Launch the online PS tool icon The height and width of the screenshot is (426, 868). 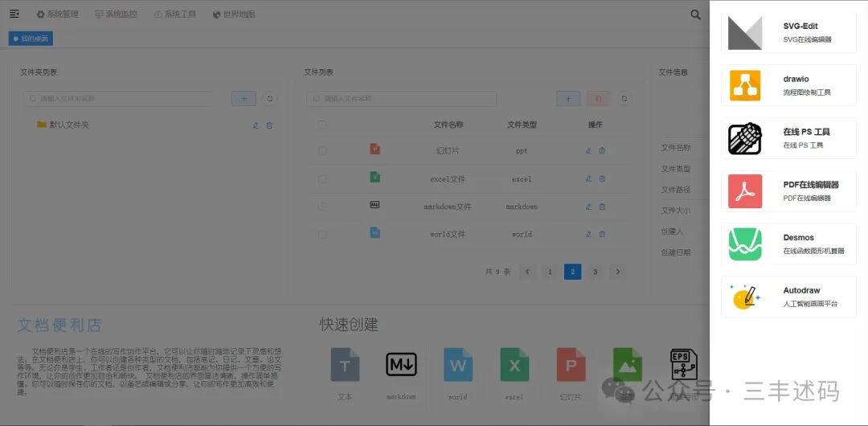(x=744, y=138)
